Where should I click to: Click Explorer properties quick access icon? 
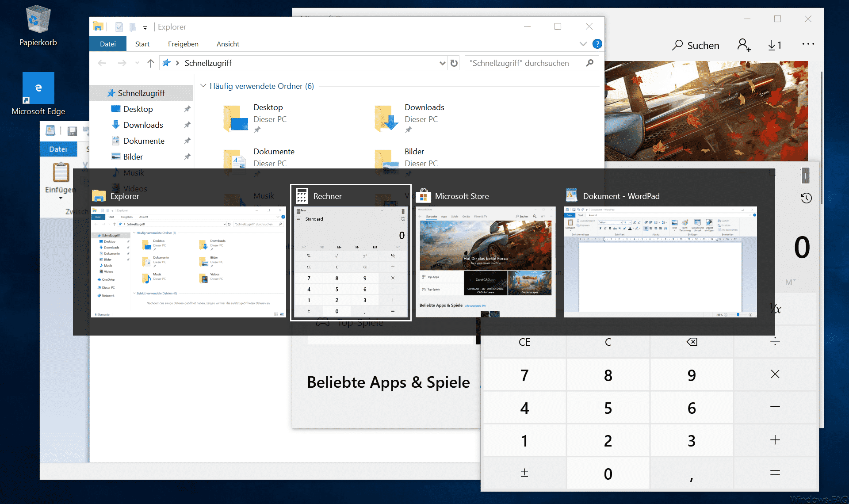point(119,27)
